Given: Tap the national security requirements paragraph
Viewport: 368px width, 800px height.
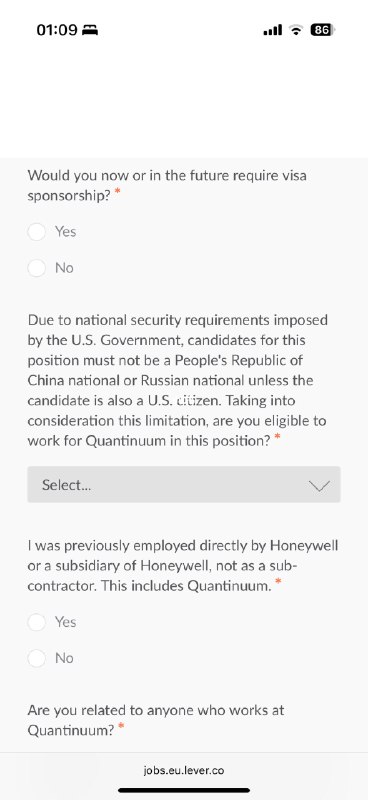Looking at the screenshot, I should pos(177,381).
